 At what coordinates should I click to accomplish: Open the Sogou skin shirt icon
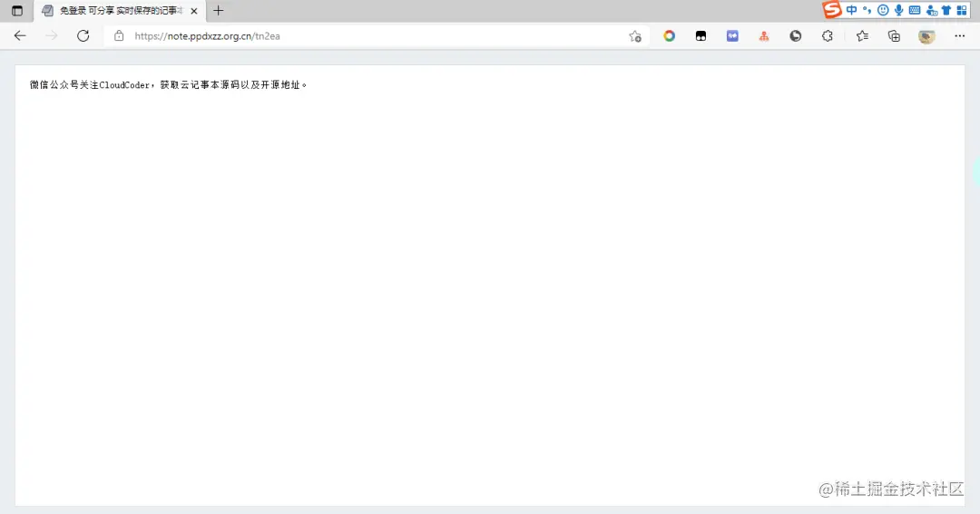[x=946, y=10]
